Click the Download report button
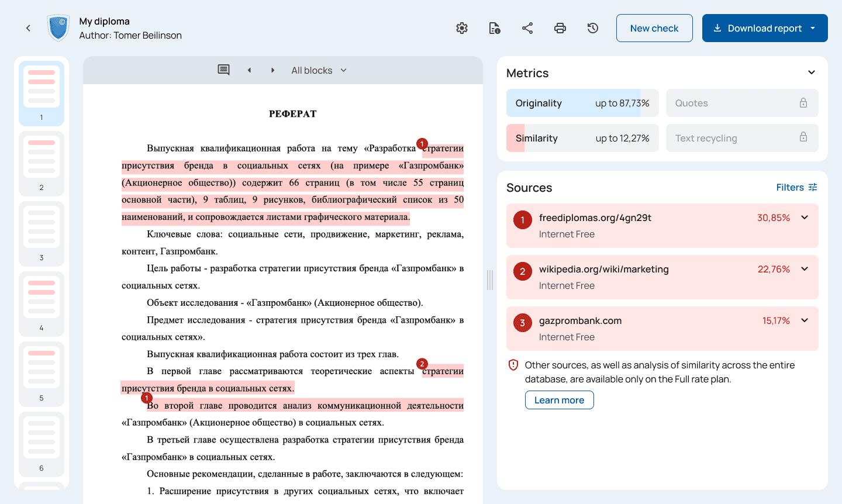This screenshot has height=504, width=842. pyautogui.click(x=765, y=28)
